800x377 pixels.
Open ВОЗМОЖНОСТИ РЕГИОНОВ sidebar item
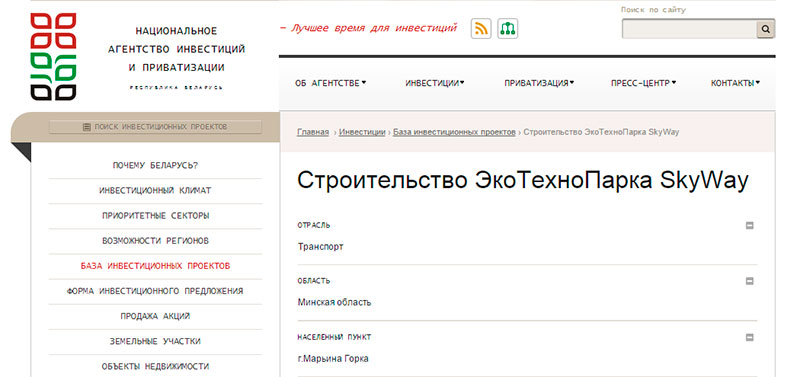pyautogui.click(x=155, y=240)
